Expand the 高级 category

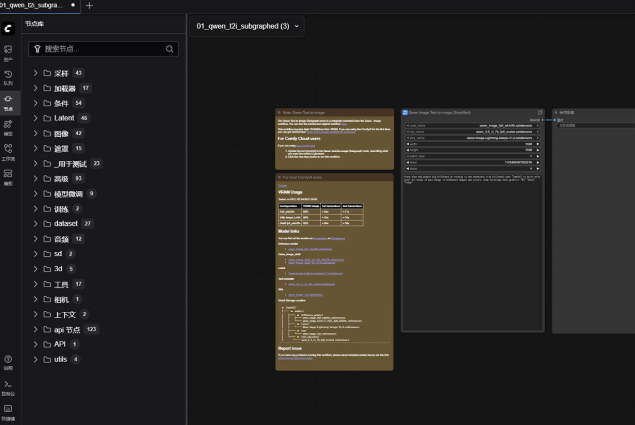[x=35, y=178]
